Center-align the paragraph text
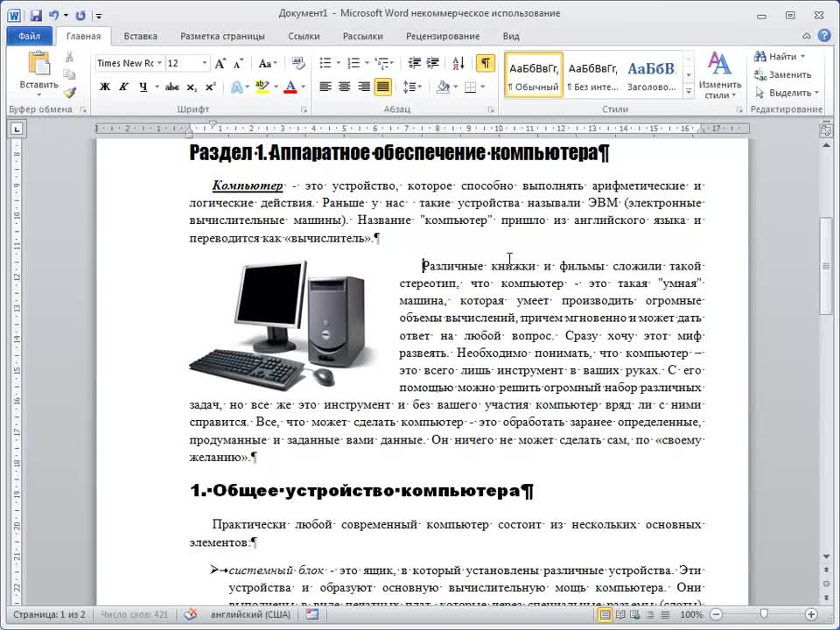Image resolution: width=840 pixels, height=630 pixels. pos(344,87)
